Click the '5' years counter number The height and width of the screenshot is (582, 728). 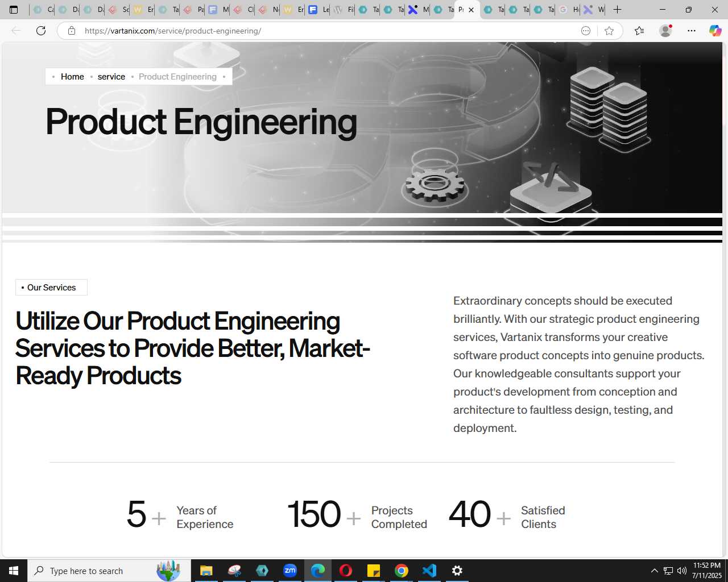[136, 514]
